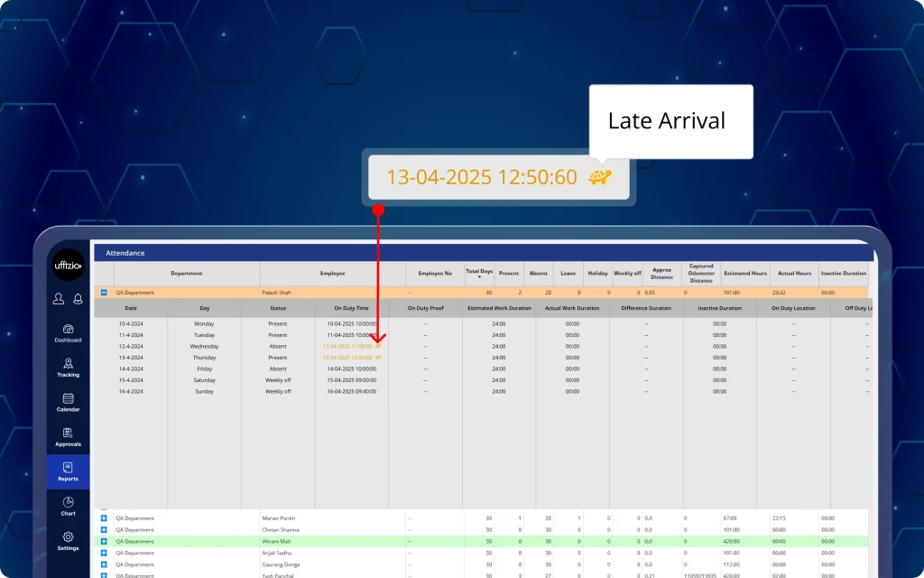The width and height of the screenshot is (924, 578).
Task: Select the date cell 10-4-2024
Action: click(x=131, y=324)
